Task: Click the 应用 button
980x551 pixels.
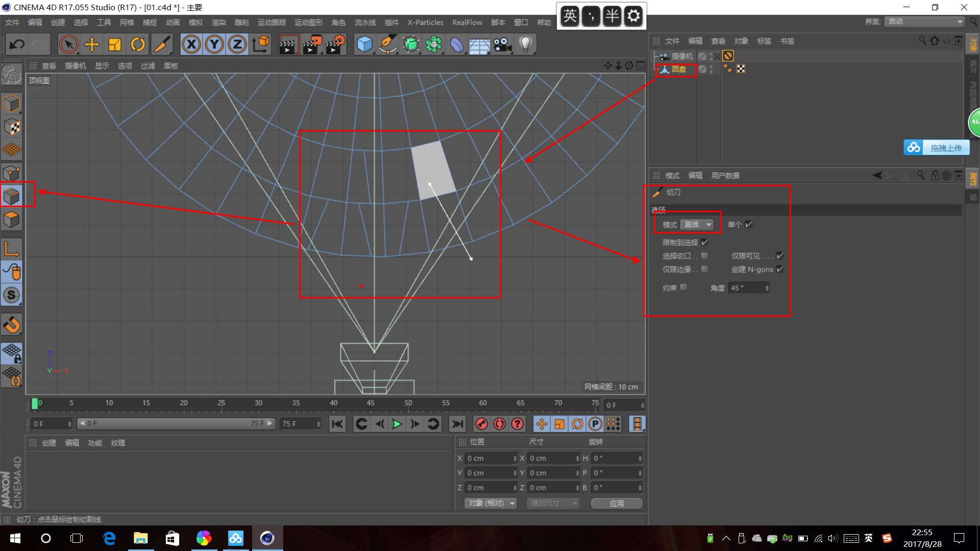Action: 617,503
